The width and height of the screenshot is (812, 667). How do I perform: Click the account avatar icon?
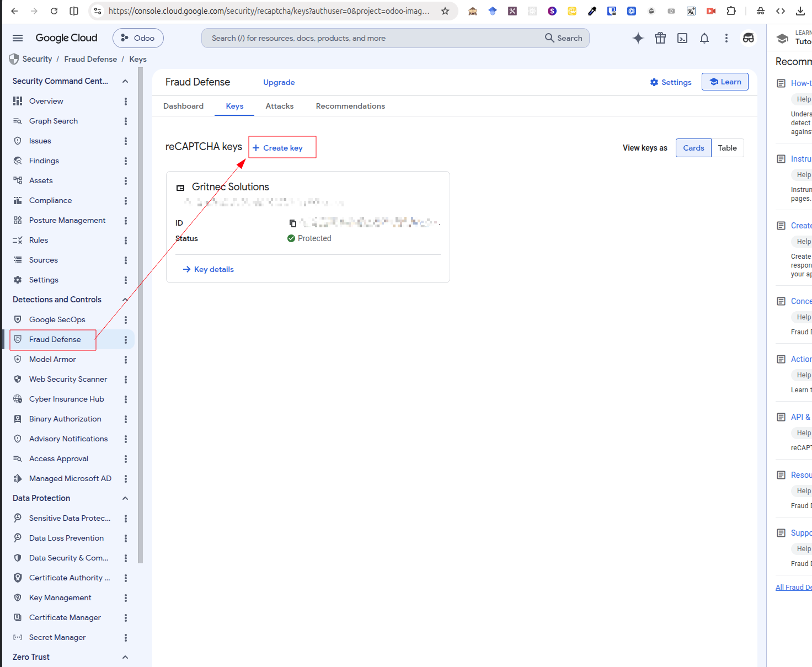pos(749,38)
